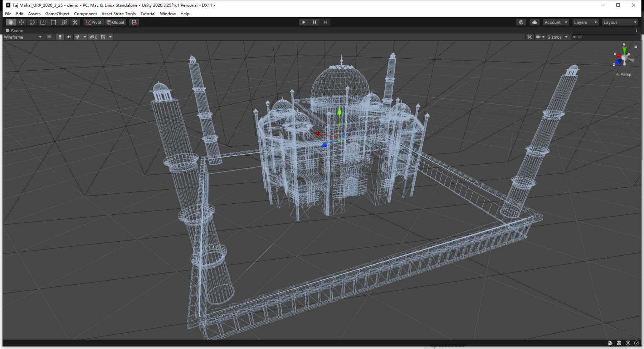
Task: Click green Y axis cone on the orientation gizmo
Action: pos(624,50)
